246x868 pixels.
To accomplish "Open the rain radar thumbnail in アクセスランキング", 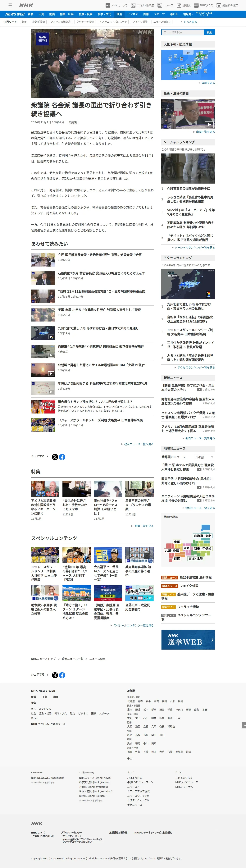I will pos(188,284).
